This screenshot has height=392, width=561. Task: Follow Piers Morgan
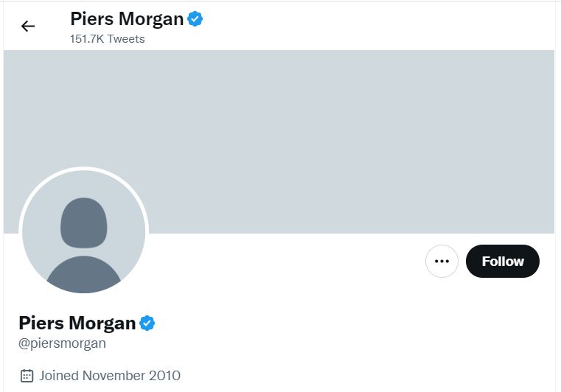tap(503, 261)
